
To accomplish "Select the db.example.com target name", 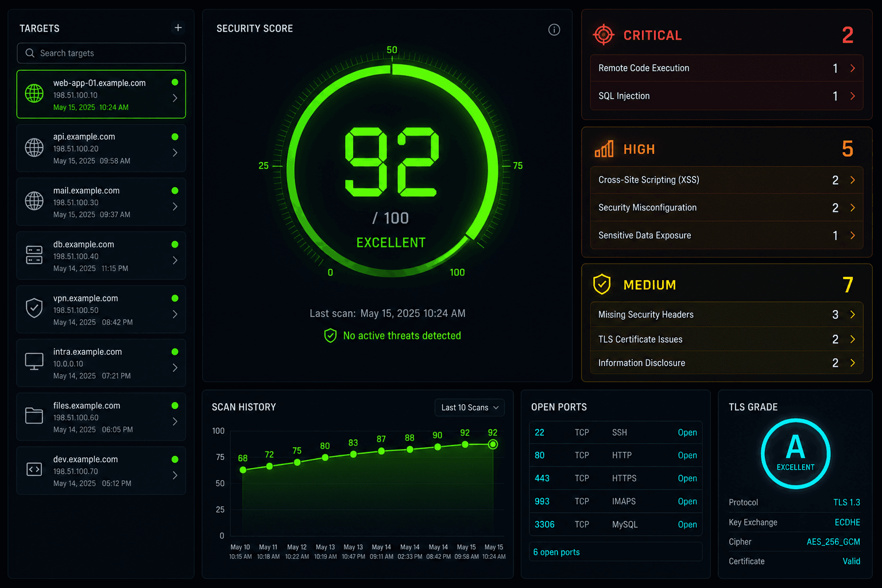I will [84, 244].
